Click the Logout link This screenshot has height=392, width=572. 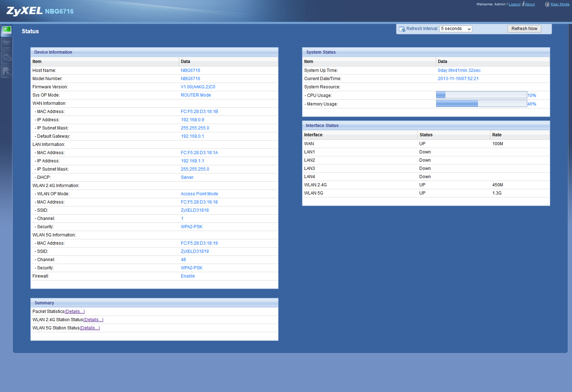(x=514, y=4)
